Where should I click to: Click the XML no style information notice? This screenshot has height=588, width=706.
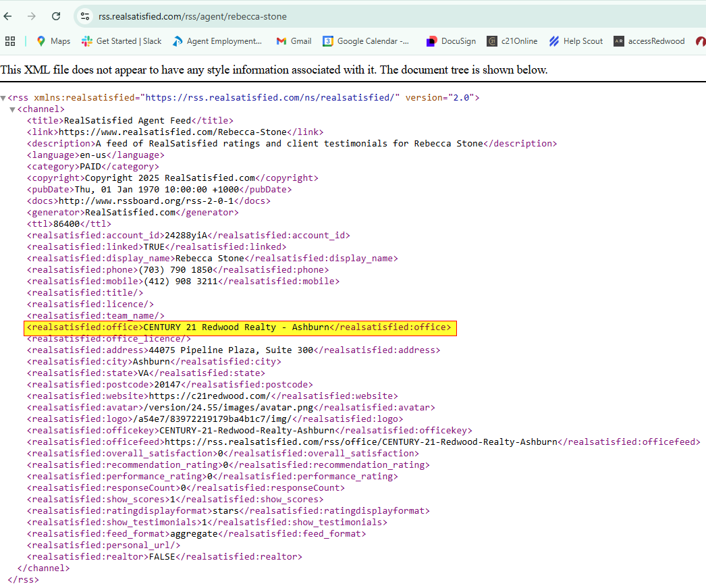[274, 70]
